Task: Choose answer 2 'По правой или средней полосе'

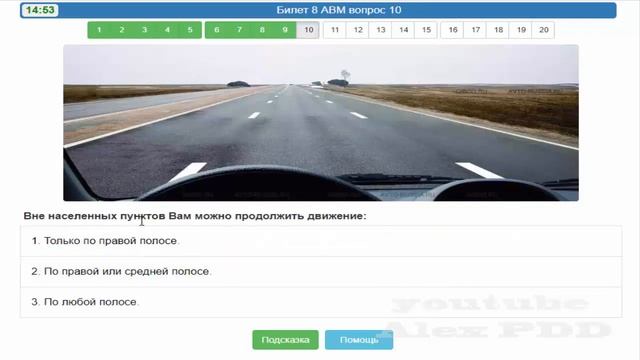Action: (x=321, y=272)
